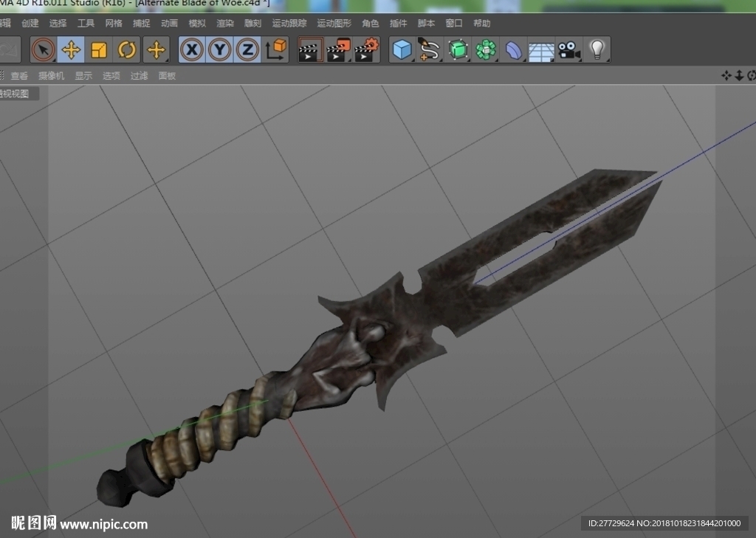This screenshot has height=538, width=756.
Task: Expand the green array modeling objects dropdown
Action: click(486, 49)
